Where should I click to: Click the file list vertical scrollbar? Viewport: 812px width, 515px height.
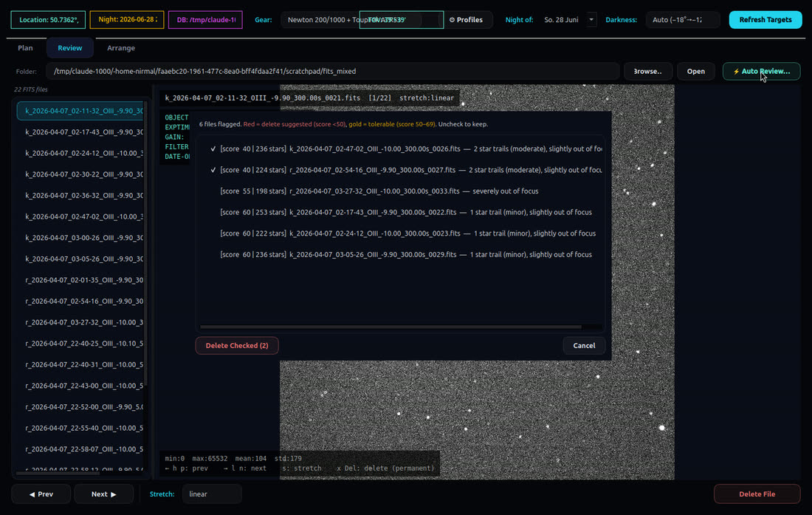click(x=146, y=244)
